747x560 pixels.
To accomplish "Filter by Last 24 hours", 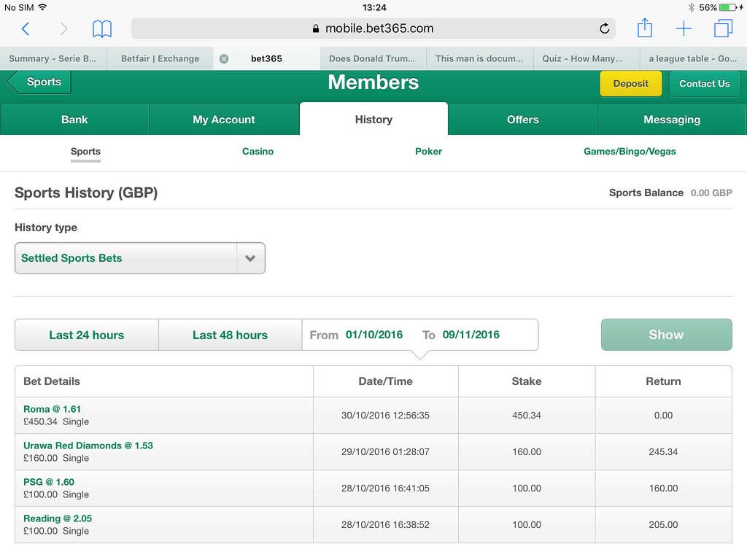I will click(87, 335).
